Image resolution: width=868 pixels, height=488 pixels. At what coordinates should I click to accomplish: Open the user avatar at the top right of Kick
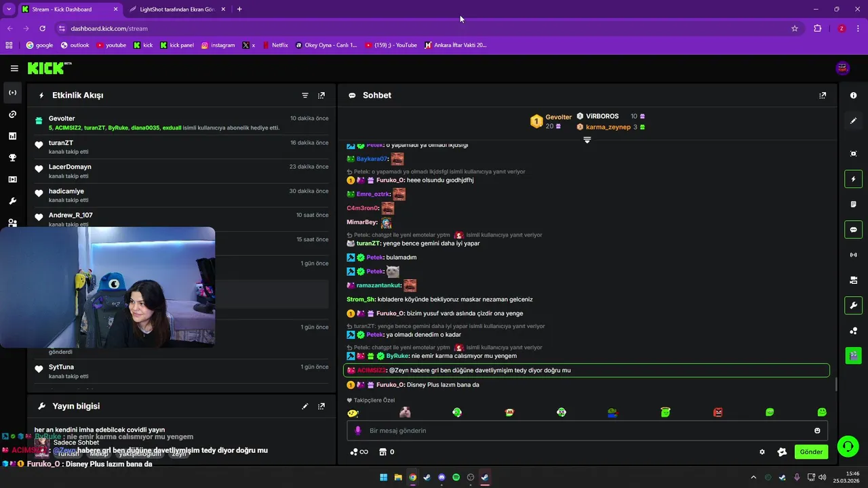(843, 68)
